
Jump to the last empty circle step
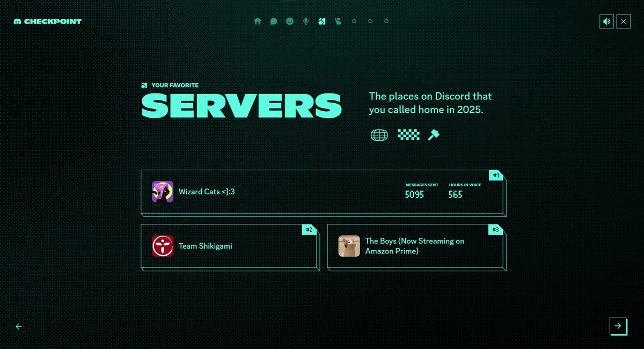point(386,21)
